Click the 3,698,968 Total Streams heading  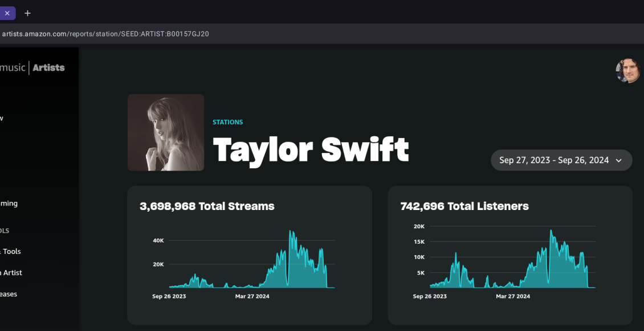[207, 206]
